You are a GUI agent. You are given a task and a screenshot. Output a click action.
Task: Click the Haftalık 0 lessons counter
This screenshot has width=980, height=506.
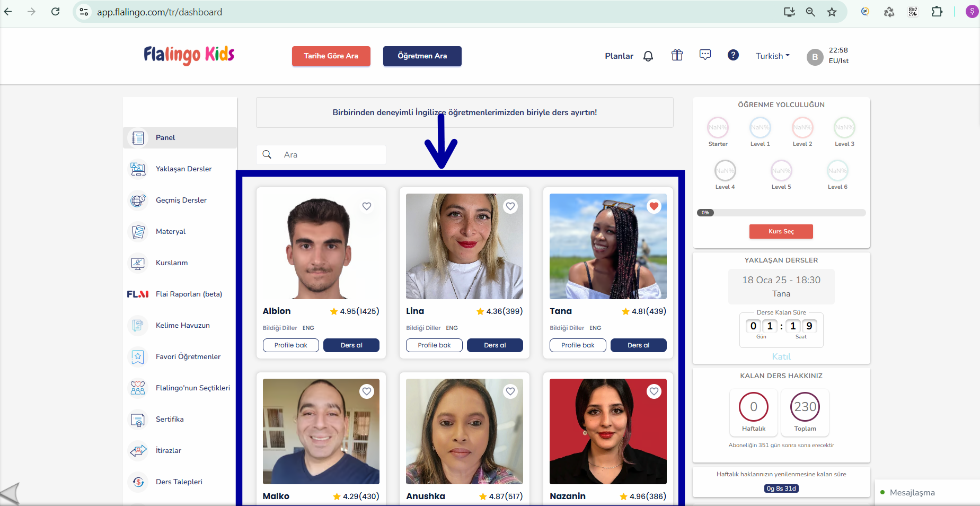pos(754,412)
